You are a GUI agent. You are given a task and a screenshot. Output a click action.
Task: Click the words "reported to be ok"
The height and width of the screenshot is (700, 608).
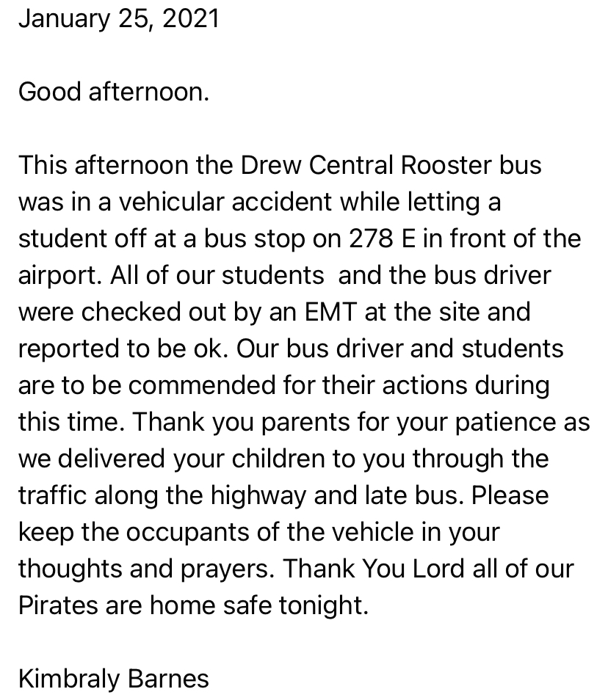(121, 349)
